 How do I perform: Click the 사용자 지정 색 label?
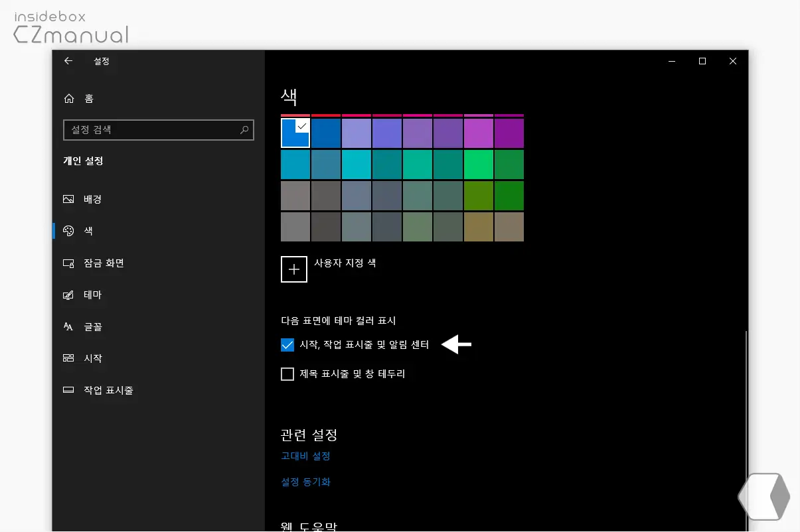[x=345, y=263]
